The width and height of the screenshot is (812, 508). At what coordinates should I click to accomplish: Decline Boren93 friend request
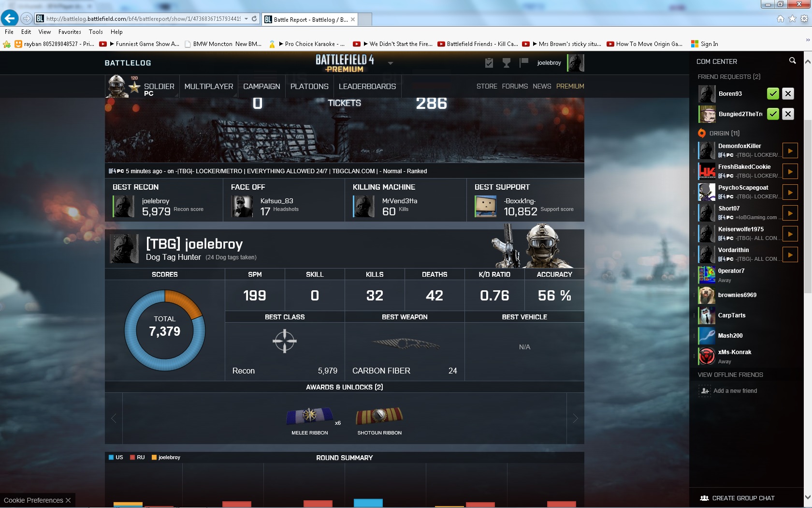coord(788,94)
